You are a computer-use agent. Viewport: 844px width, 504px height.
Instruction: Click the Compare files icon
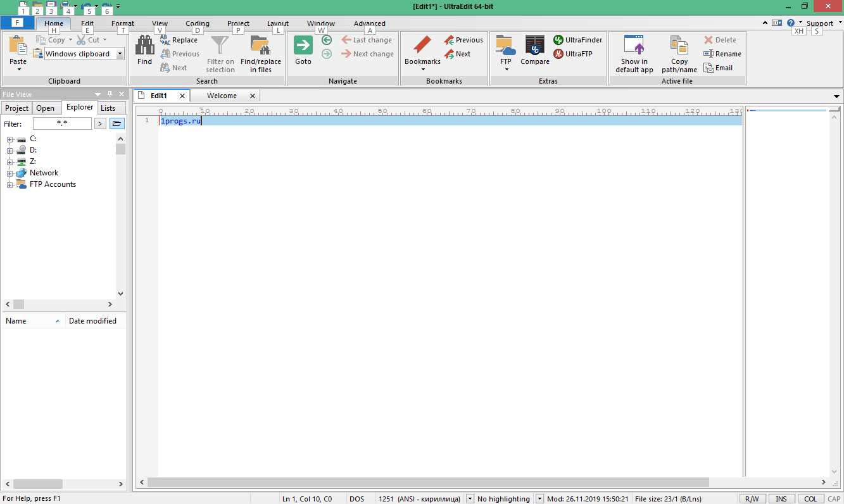tap(535, 46)
